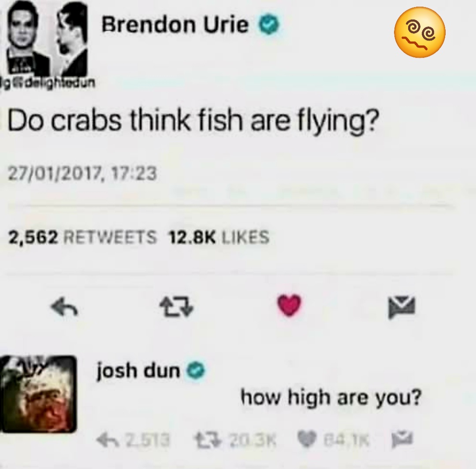The height and width of the screenshot is (469, 476).
Task: Click the "how high are you?" reply text
Action: [331, 397]
